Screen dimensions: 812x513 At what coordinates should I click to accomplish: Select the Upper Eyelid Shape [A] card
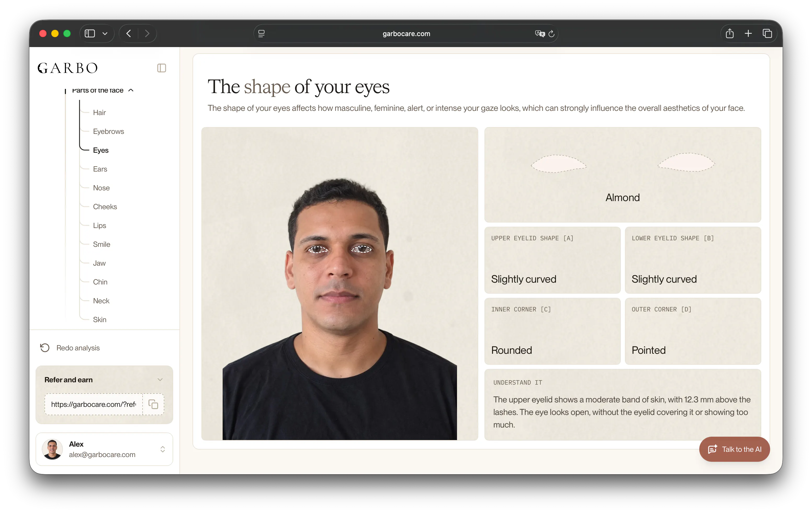[552, 260]
